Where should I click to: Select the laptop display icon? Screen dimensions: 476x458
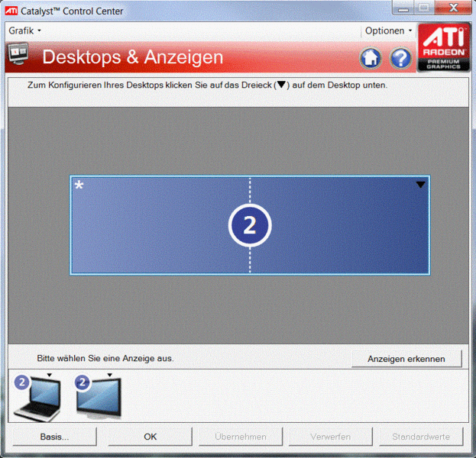(x=37, y=398)
